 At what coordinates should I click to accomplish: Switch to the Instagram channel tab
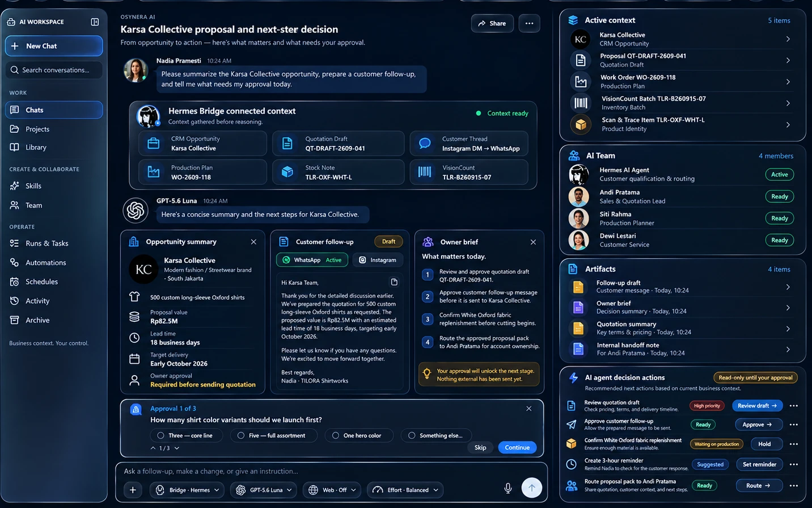(378, 260)
